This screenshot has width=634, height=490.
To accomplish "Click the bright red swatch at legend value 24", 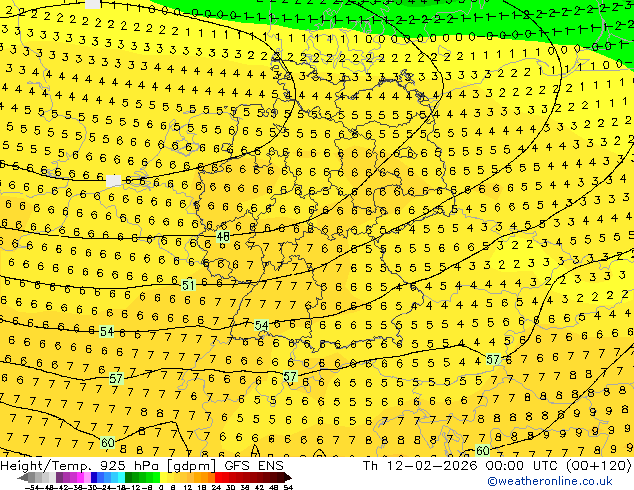I will point(218,478).
